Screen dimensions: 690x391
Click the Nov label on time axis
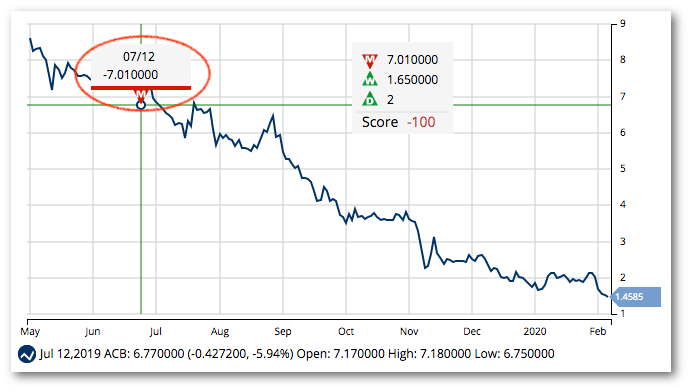409,331
